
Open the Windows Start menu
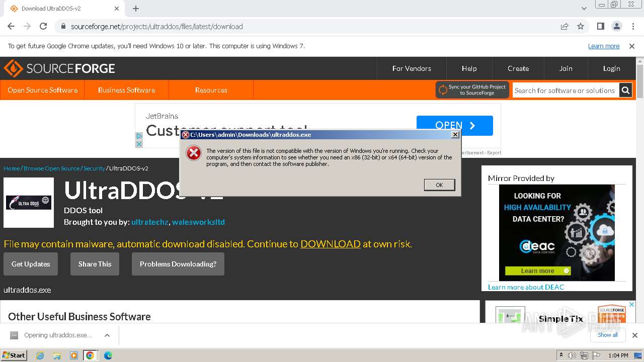14,355
